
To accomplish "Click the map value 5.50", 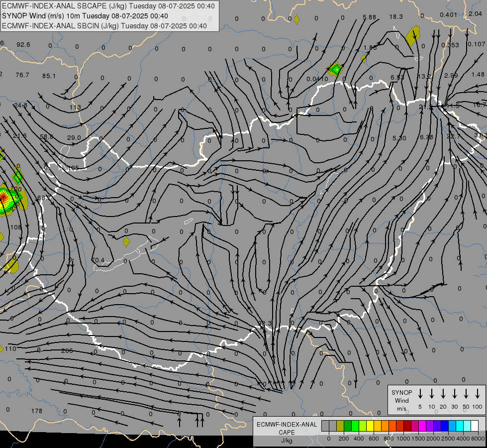I will [399, 138].
